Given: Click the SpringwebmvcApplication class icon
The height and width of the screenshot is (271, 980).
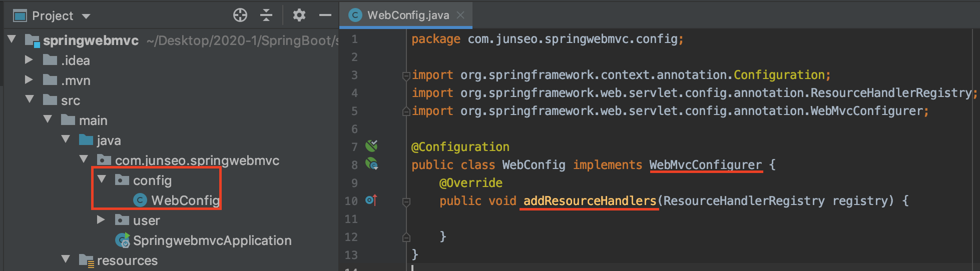Looking at the screenshot, I should (123, 240).
